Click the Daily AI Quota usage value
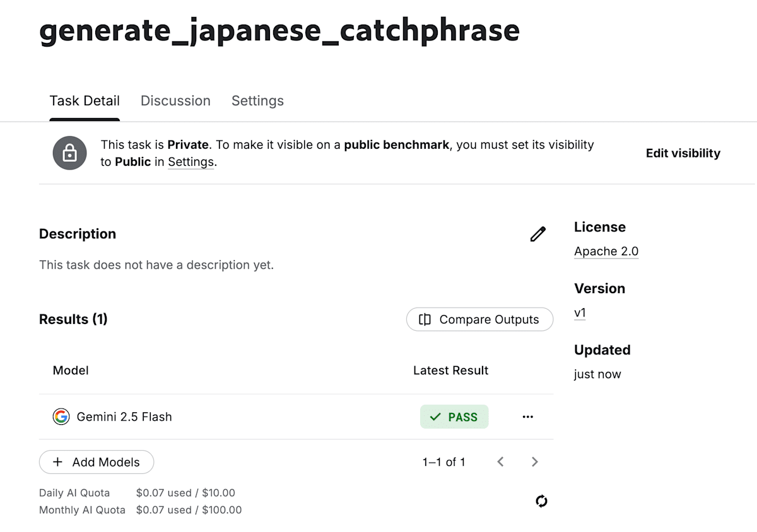 point(185,493)
